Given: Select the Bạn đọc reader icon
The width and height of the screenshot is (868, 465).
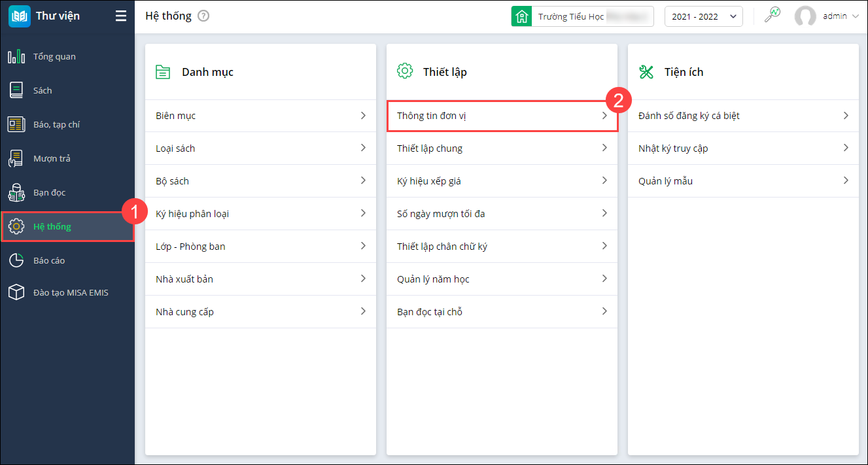Looking at the screenshot, I should (x=16, y=192).
